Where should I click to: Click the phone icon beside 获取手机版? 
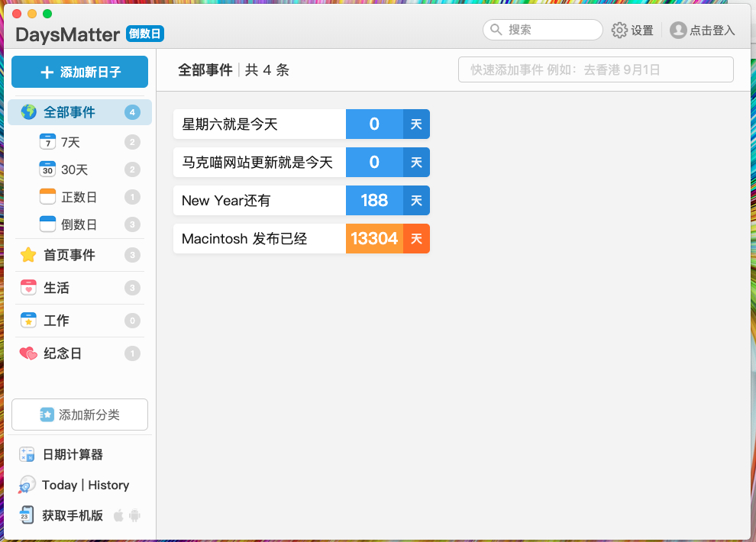pyautogui.click(x=27, y=515)
